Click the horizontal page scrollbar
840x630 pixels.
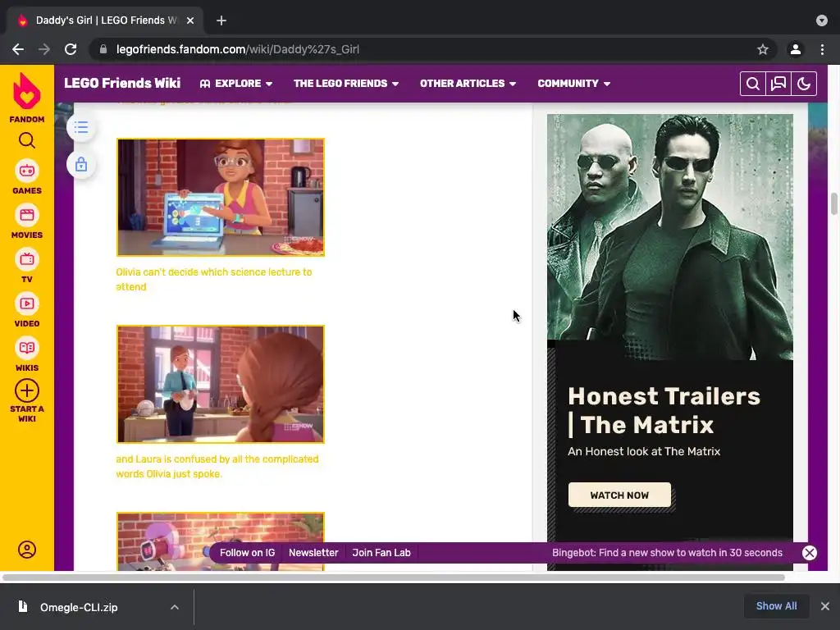pos(394,577)
